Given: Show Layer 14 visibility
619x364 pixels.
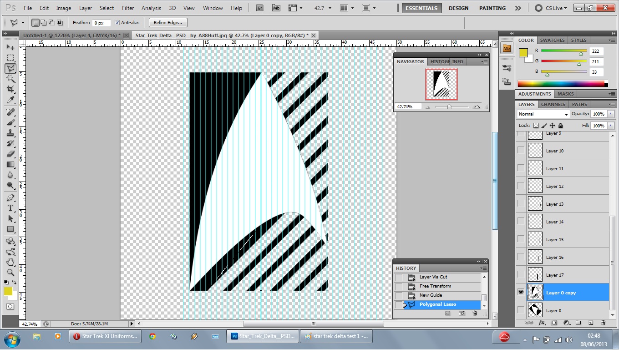Looking at the screenshot, I should (x=521, y=222).
